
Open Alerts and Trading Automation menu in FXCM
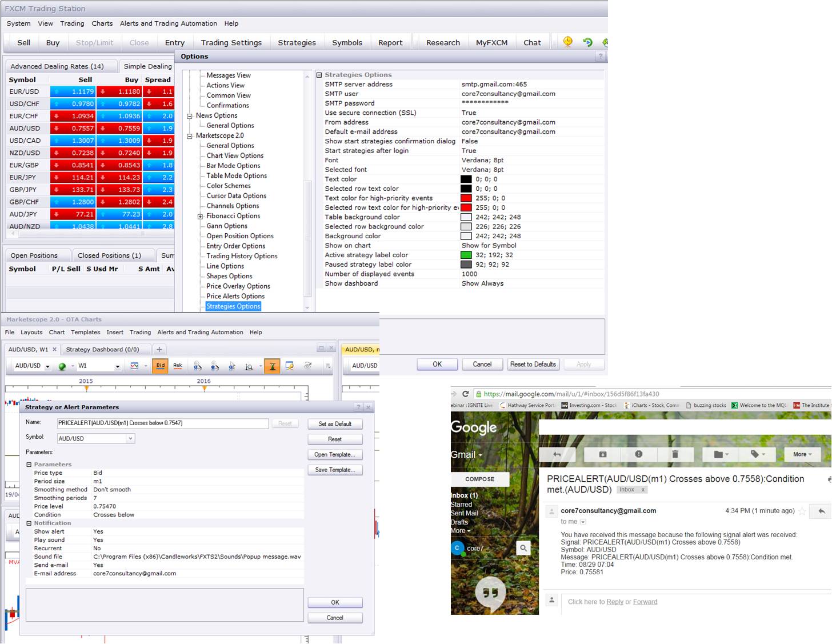click(x=169, y=23)
